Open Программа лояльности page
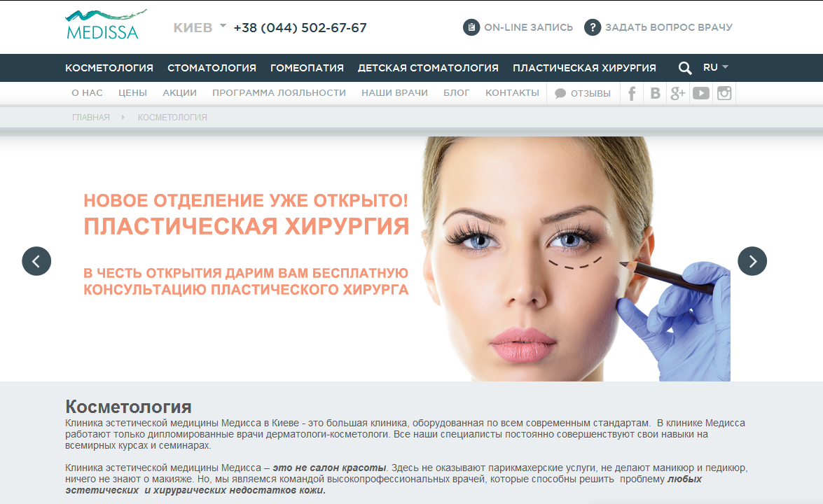This screenshot has width=823, height=504. pos(279,93)
